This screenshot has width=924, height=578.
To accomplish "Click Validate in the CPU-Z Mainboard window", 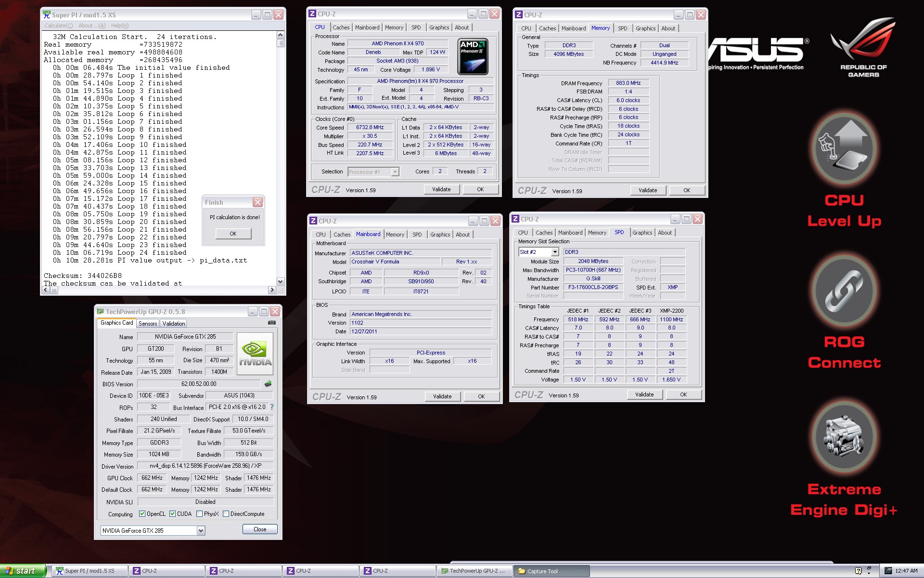I will pos(442,396).
